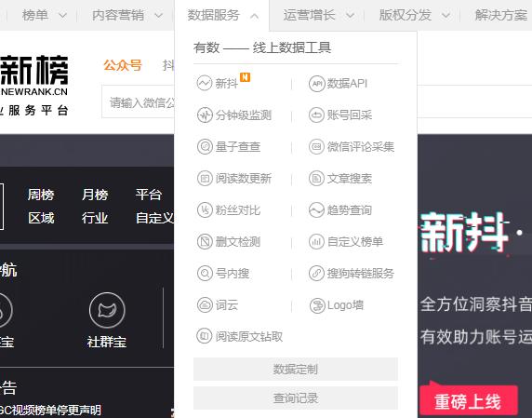Click the 新抖 trend icon
This screenshot has width=532, height=418.
pos(205,83)
